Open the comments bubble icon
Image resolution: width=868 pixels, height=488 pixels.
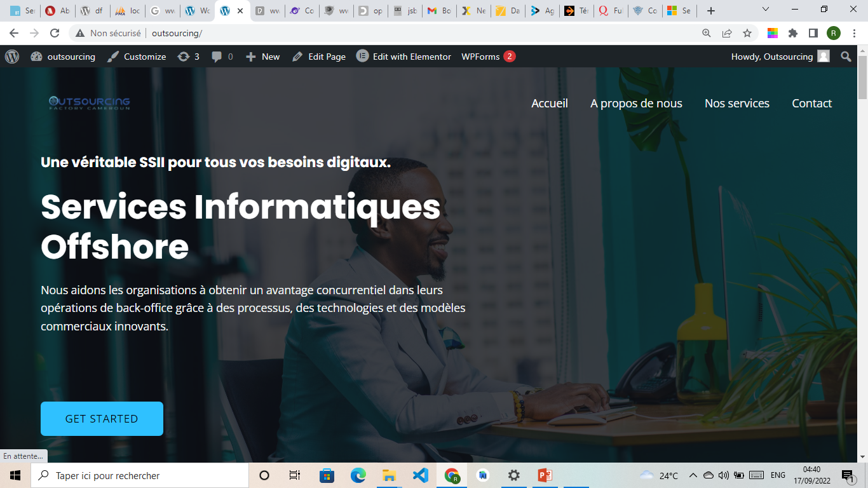(x=222, y=57)
